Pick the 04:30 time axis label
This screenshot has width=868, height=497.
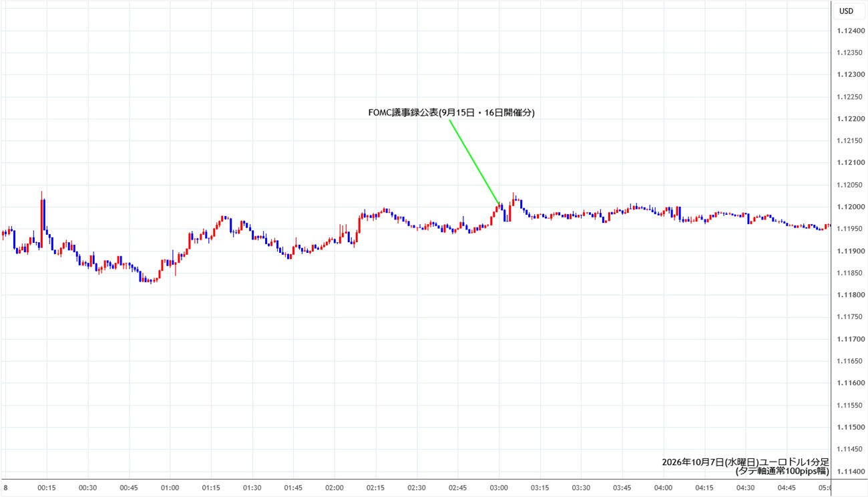tap(746, 488)
